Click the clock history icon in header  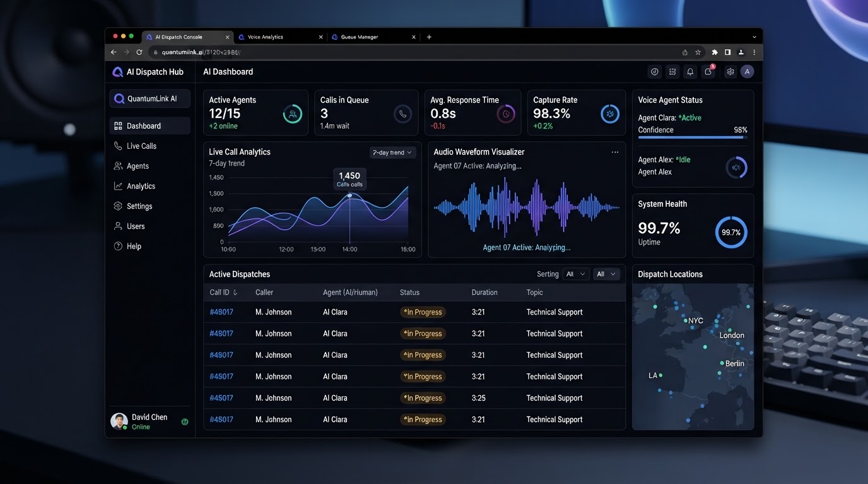(655, 72)
